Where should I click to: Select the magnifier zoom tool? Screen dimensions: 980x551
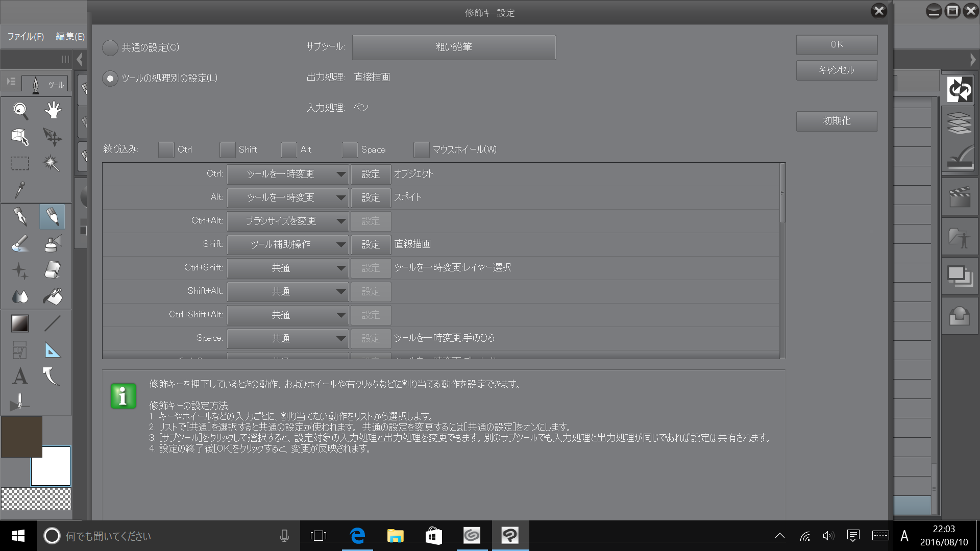(x=20, y=110)
